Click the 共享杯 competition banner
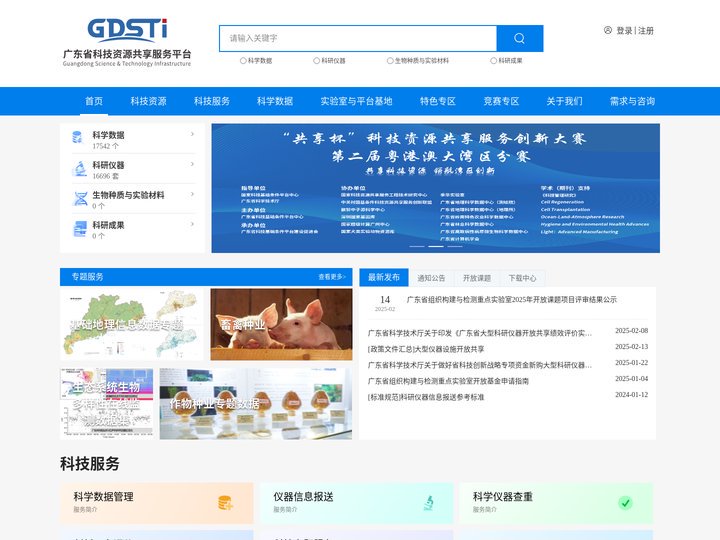The width and height of the screenshot is (720, 540). pyautogui.click(x=435, y=188)
